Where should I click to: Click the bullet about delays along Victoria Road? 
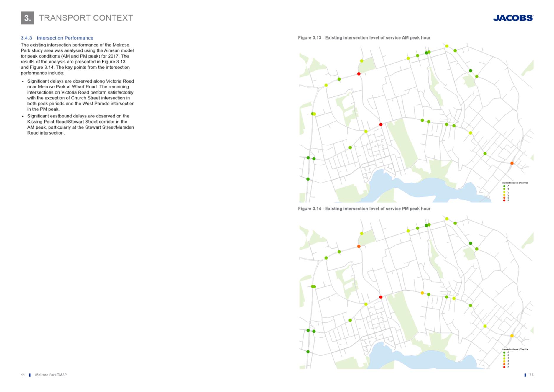(81, 95)
